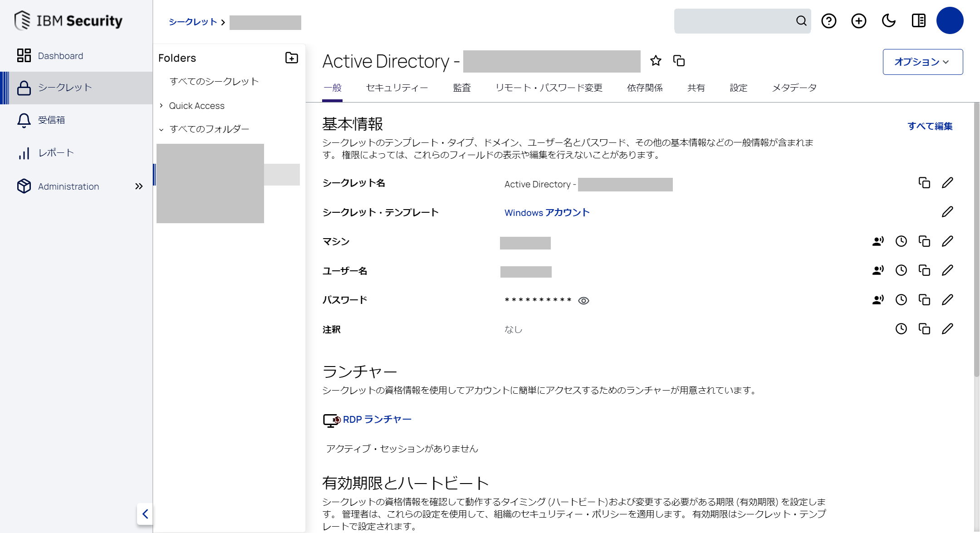The image size is (980, 533).
Task: Copy the シークレット名 value
Action: [924, 183]
